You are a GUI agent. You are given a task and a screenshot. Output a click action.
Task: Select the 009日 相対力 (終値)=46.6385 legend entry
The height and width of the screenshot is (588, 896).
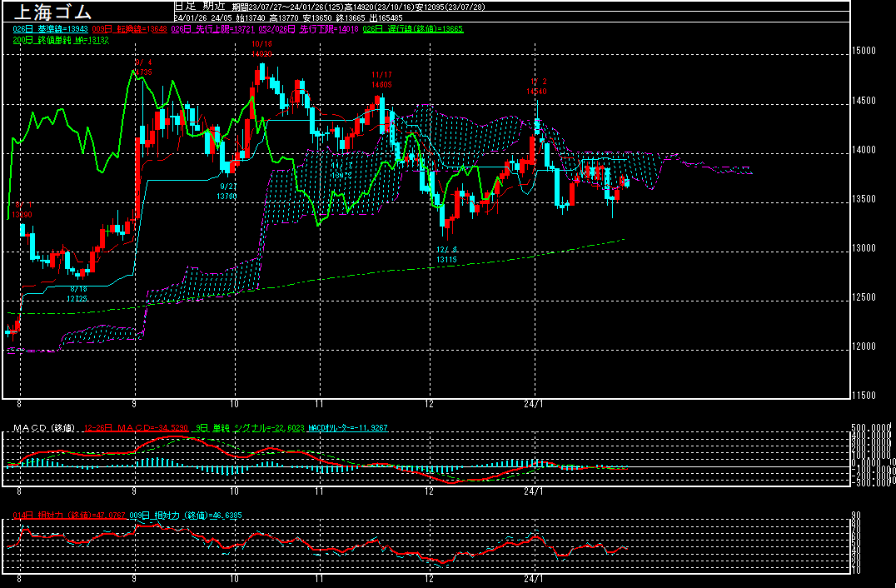coord(185,516)
